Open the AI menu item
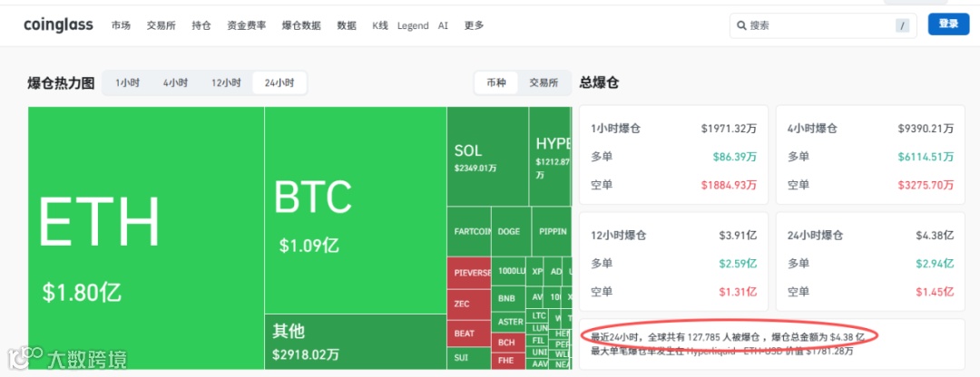The width and height of the screenshot is (980, 377). point(443,25)
